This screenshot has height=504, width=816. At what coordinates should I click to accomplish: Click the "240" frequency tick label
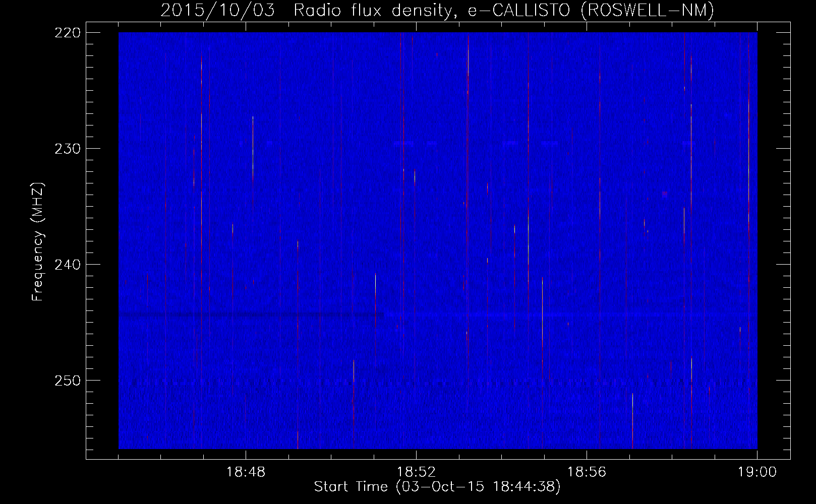[68, 265]
